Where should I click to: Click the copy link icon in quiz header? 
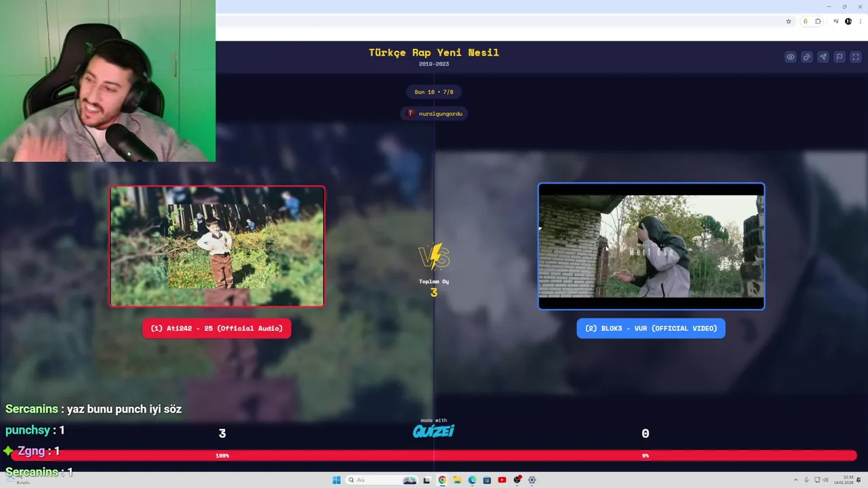tap(807, 57)
